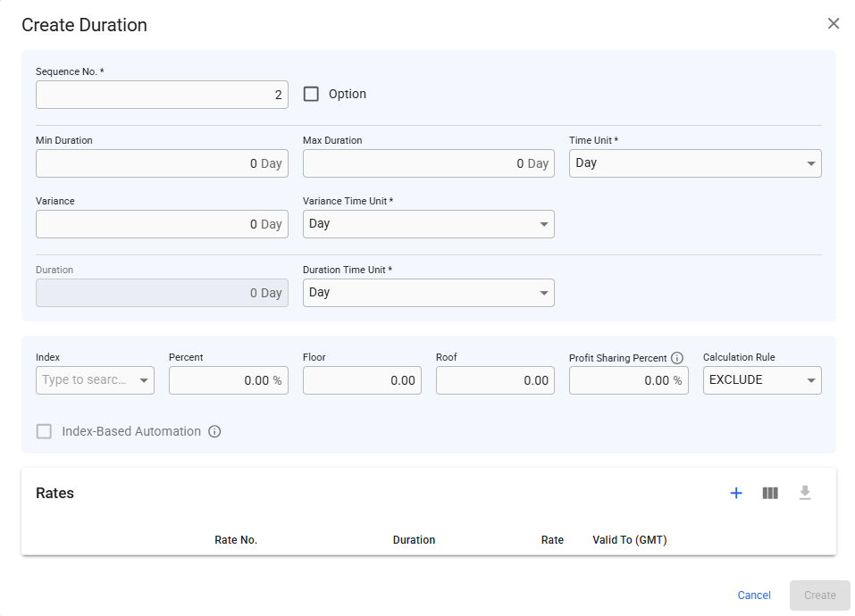Click the Sequence No. input field

click(162, 96)
